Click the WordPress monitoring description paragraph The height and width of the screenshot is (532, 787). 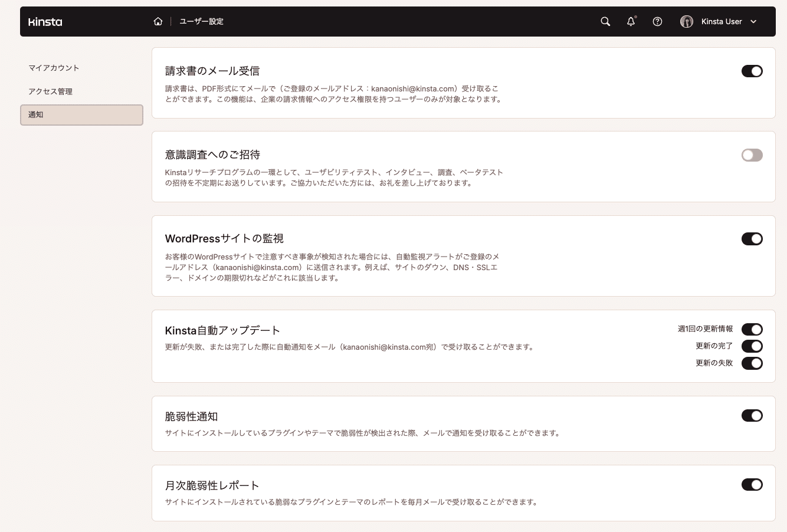(x=332, y=267)
